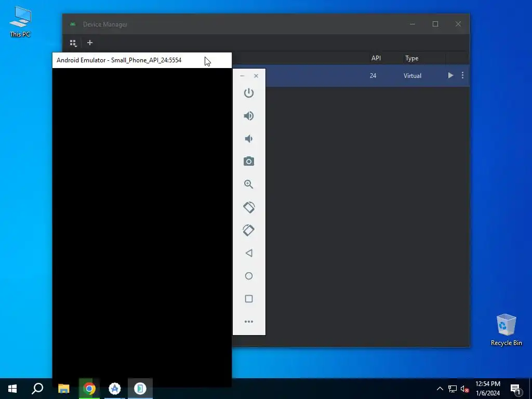Close the emulator toolbar panel
532x399 pixels.
pos(256,76)
